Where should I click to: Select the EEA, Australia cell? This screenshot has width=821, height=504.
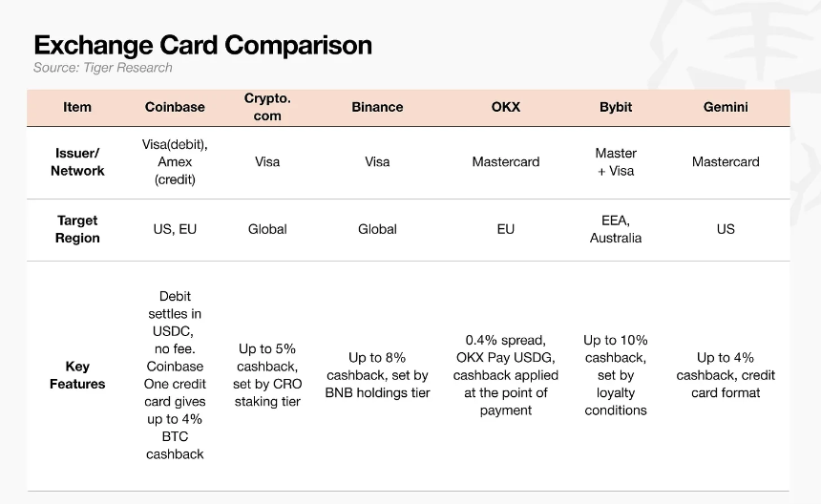click(616, 229)
